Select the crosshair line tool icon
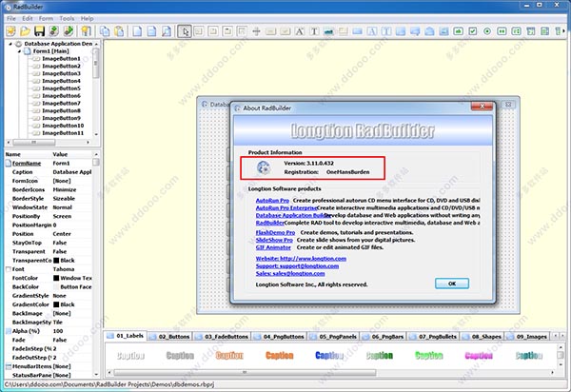 tap(256, 31)
